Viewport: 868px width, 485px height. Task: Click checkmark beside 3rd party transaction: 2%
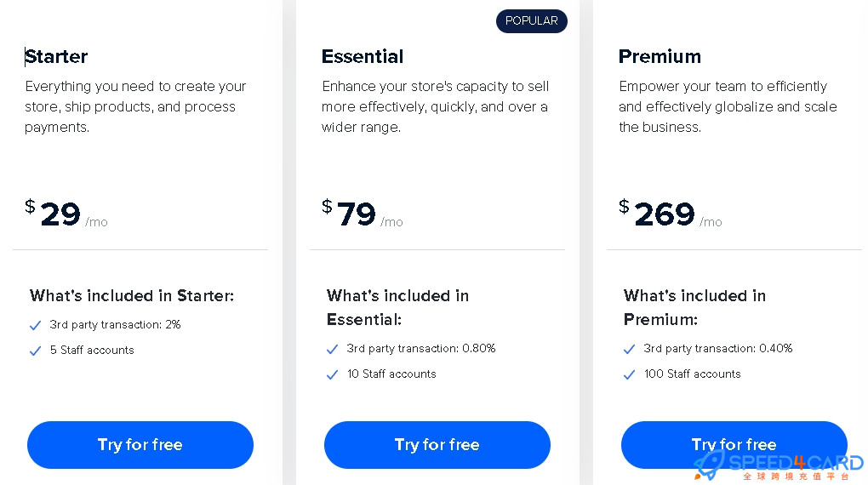(x=35, y=325)
